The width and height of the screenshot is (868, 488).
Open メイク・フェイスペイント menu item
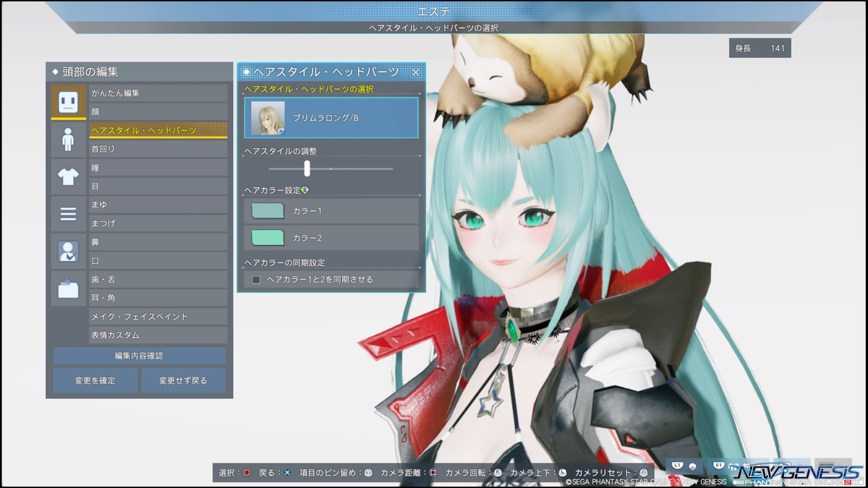coord(158,317)
